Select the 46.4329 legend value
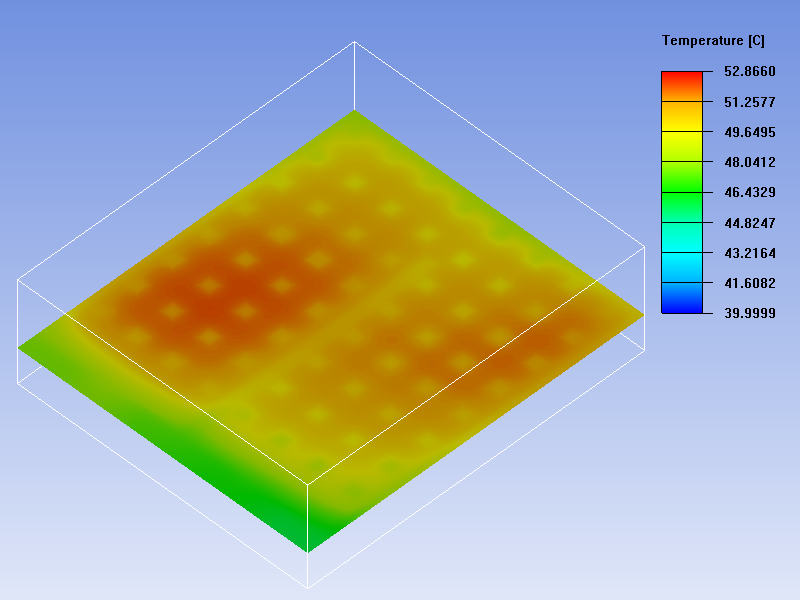The image size is (800, 600). (749, 192)
